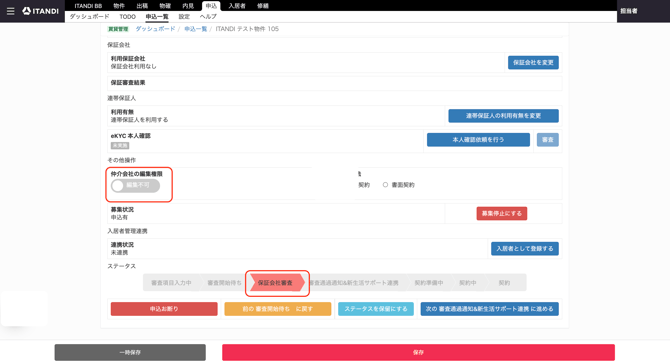Click the 保証会社を変更 button
The image size is (670, 364).
[533, 62]
